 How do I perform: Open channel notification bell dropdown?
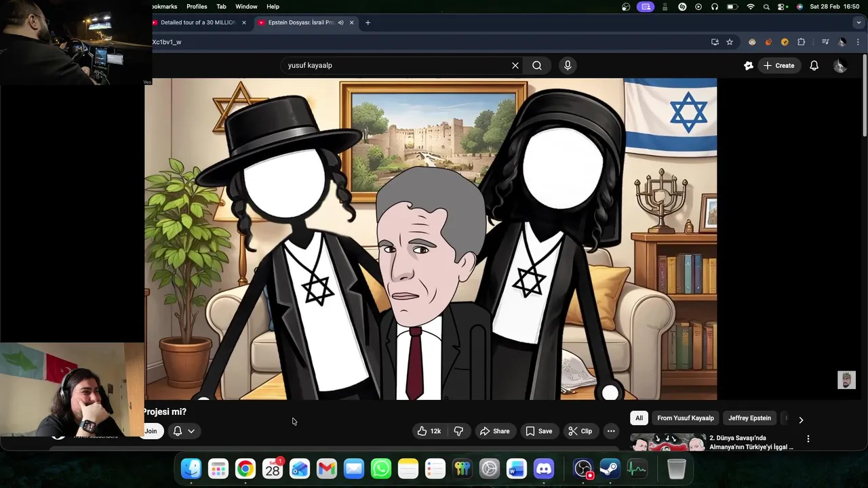click(x=184, y=431)
